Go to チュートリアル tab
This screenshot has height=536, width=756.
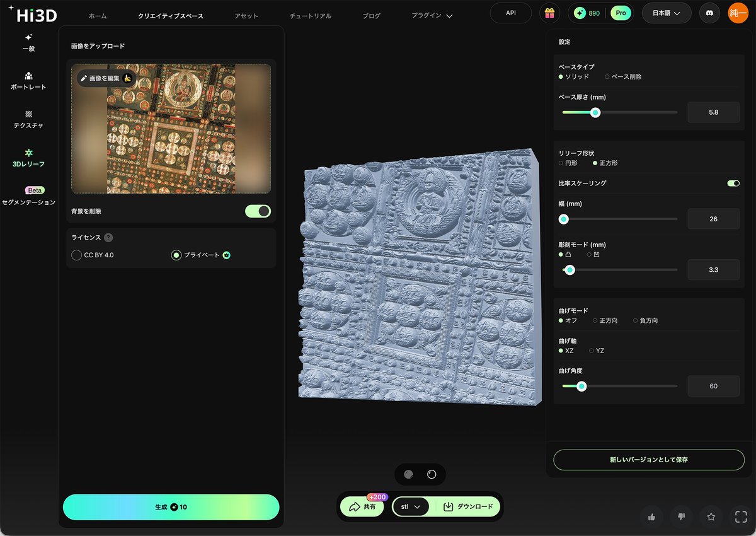[311, 16]
